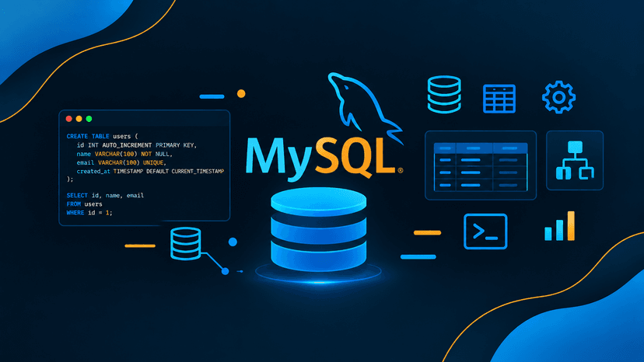
Task: Click the bar chart icon
Action: tap(559, 226)
